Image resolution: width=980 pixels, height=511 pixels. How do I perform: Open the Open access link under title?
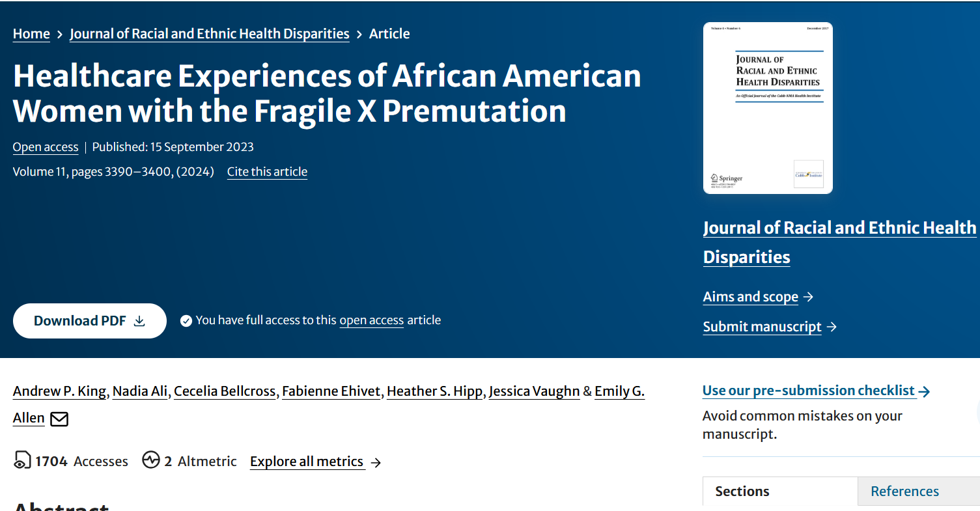pyautogui.click(x=46, y=147)
